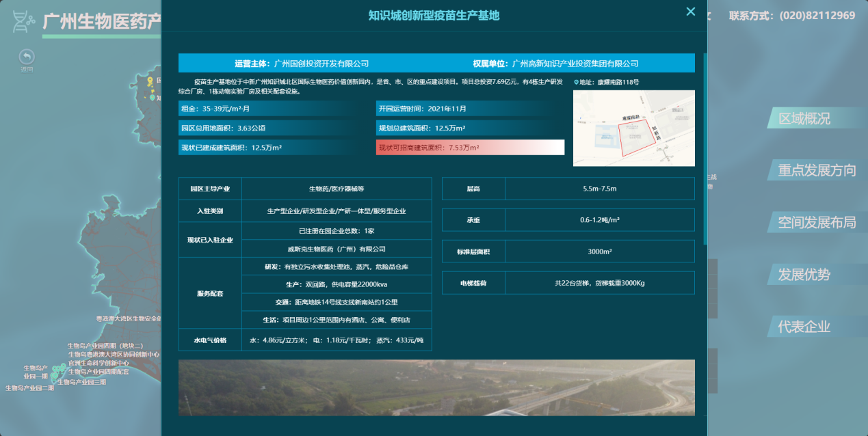
Task: Open 空间发展布局 menu item
Action: click(x=816, y=222)
